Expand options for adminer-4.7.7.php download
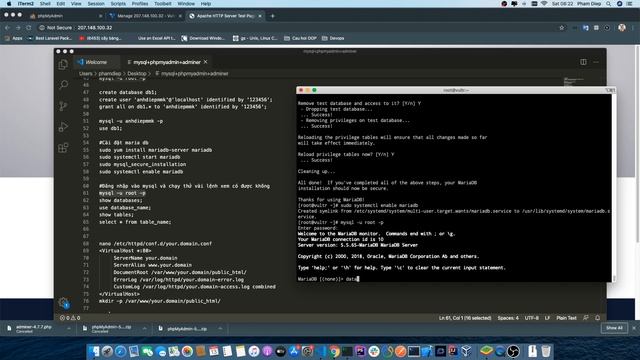 69,329
